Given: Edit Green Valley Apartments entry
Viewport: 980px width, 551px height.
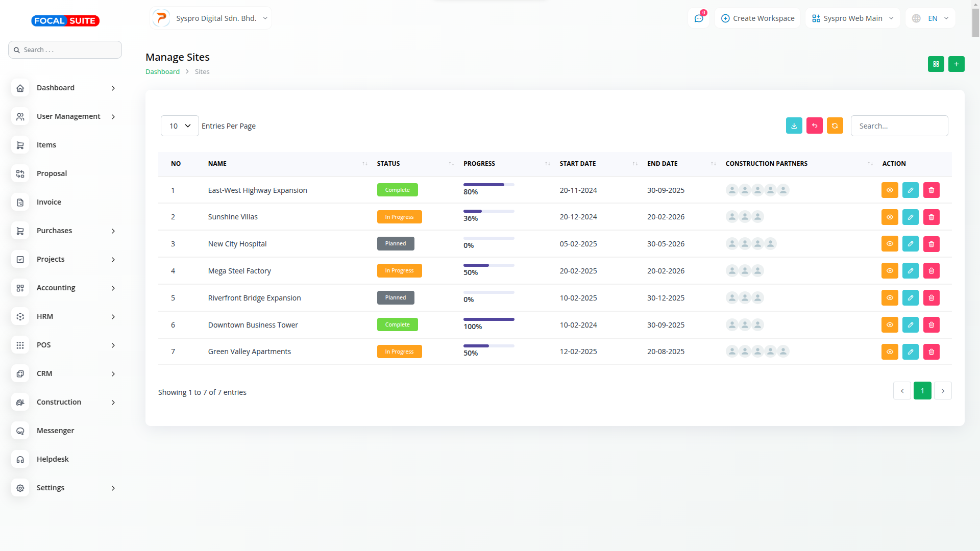Looking at the screenshot, I should tap(910, 352).
